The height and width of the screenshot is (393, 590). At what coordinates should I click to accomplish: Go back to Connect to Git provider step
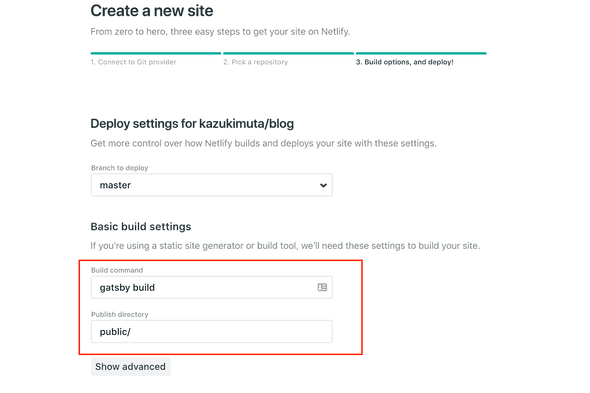pos(133,62)
